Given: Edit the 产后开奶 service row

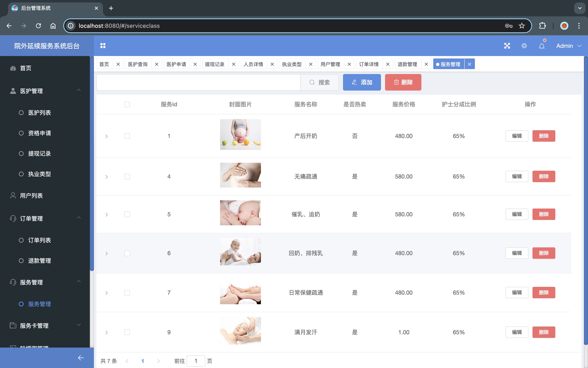Looking at the screenshot, I should tap(517, 136).
